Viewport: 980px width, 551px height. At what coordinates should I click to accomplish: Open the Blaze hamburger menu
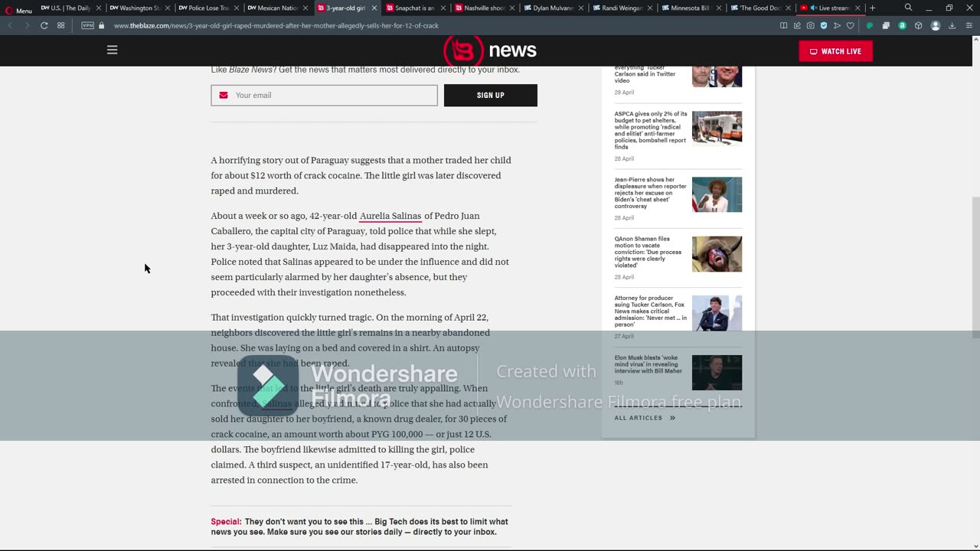click(x=112, y=50)
